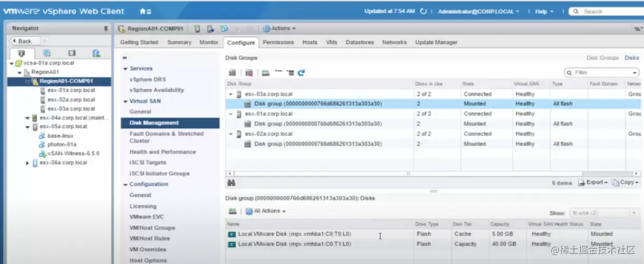Viewport: 644px width, 264px height.
Task: Collapse the Virtual SAN section
Action: coord(126,101)
